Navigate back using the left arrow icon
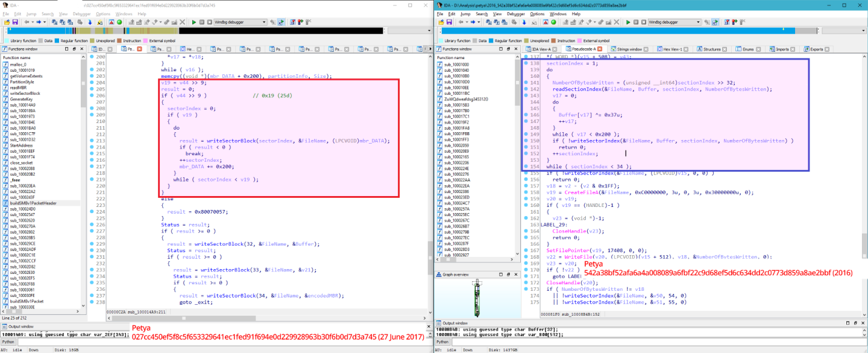The height and width of the screenshot is (353, 868). point(27,22)
